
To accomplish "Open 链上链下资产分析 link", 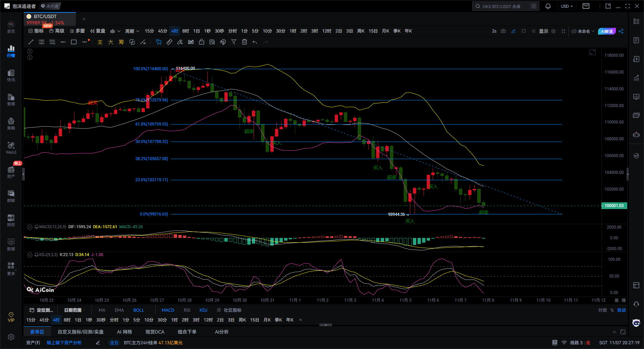I will coord(64,343).
